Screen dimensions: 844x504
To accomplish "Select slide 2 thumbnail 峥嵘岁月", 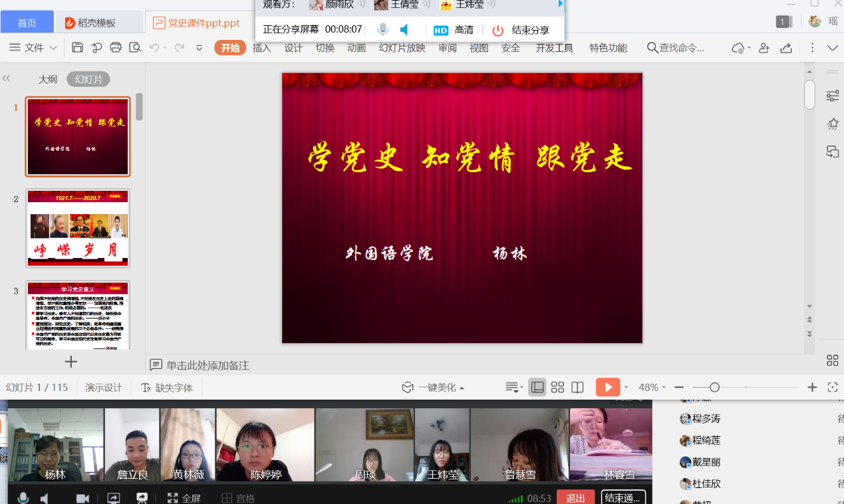I will pos(78,228).
